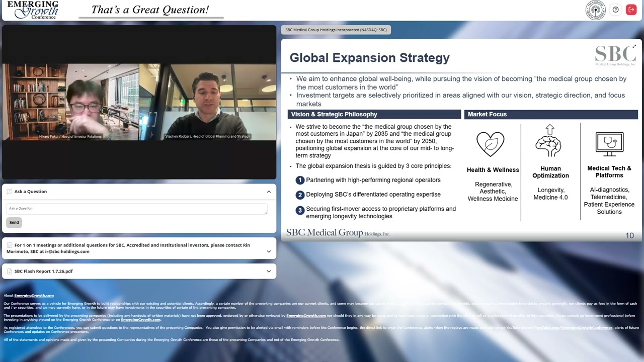
Task: Click 'That's a Great Question!' heading
Action: 150,10
